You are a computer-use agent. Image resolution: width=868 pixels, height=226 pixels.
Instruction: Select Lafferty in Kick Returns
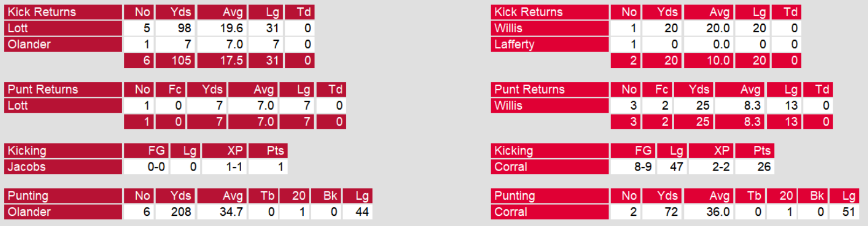coord(514,44)
